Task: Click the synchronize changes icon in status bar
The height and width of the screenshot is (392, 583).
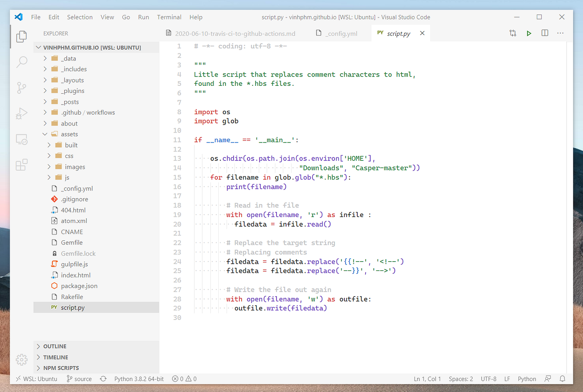Action: [102, 379]
